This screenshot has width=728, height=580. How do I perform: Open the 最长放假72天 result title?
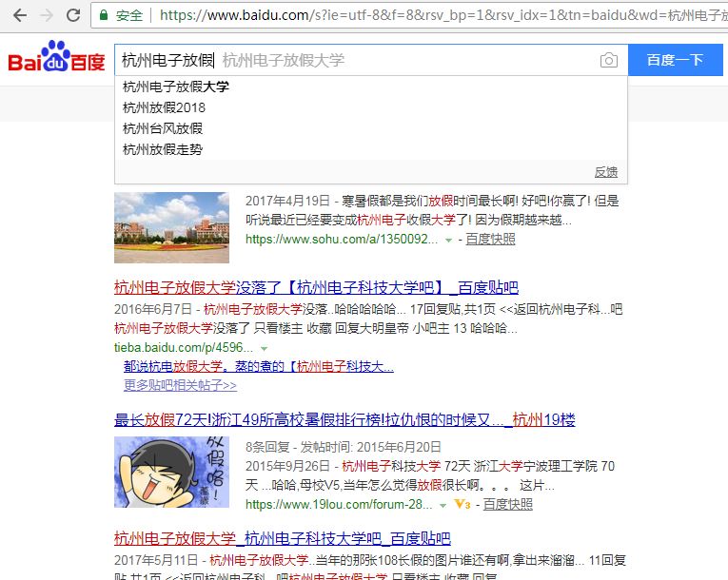(x=344, y=420)
